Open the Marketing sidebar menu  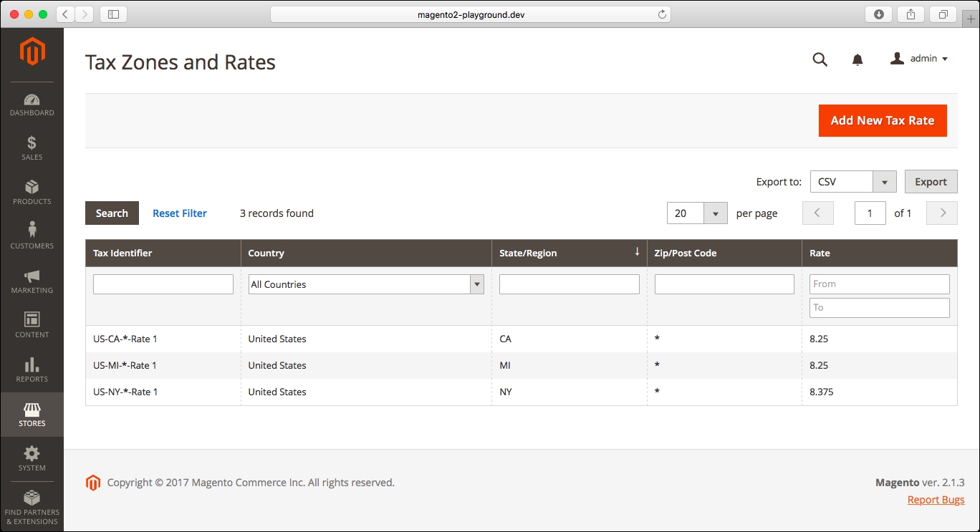(32, 281)
